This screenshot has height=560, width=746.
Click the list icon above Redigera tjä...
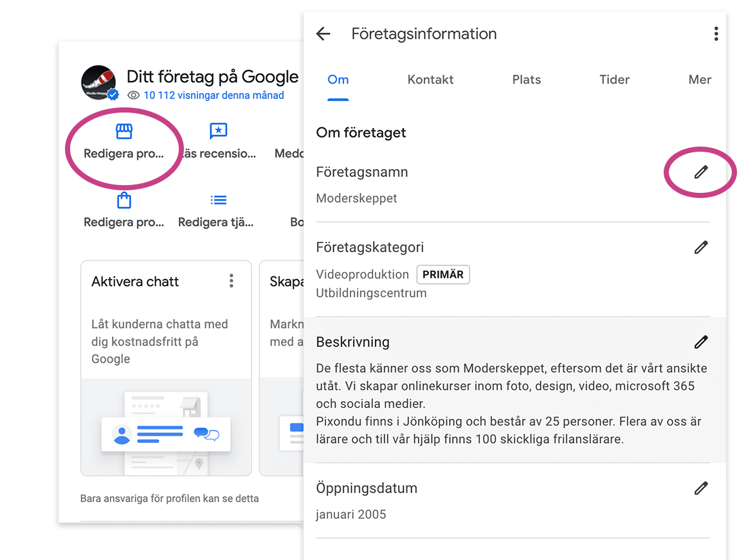[219, 201]
